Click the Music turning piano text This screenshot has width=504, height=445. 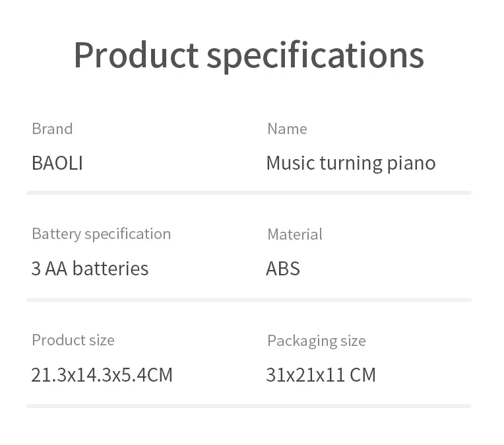(x=351, y=164)
